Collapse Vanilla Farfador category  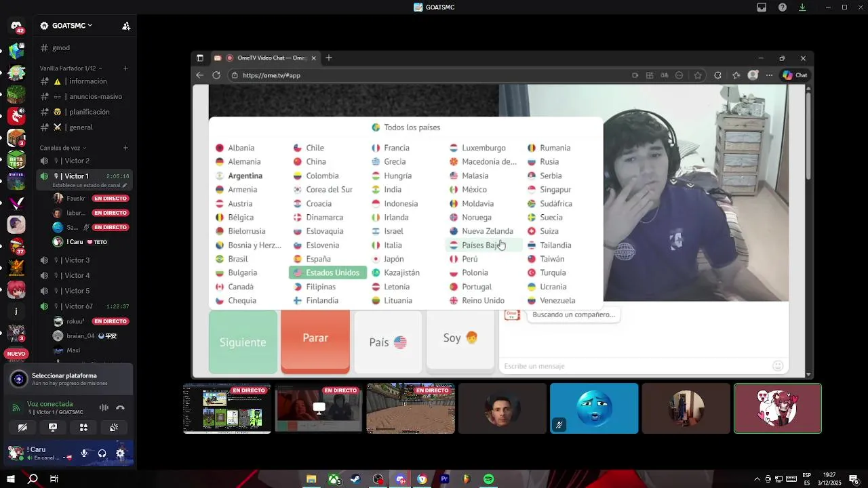(x=71, y=68)
